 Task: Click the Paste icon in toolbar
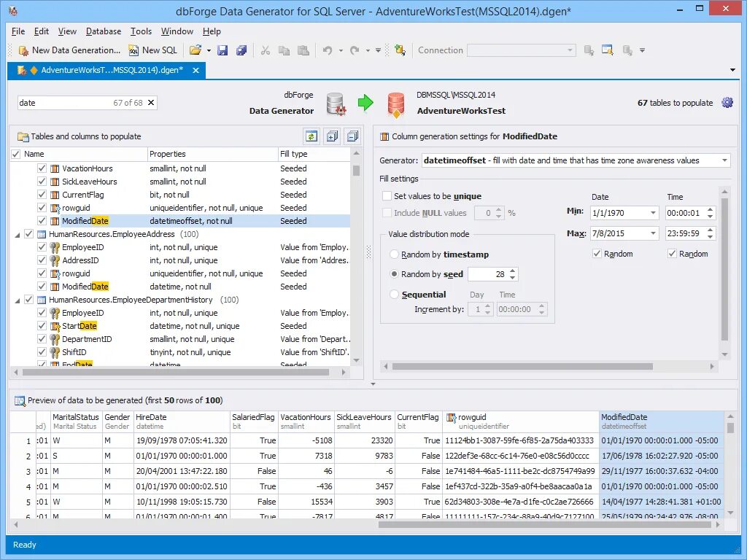click(x=303, y=50)
